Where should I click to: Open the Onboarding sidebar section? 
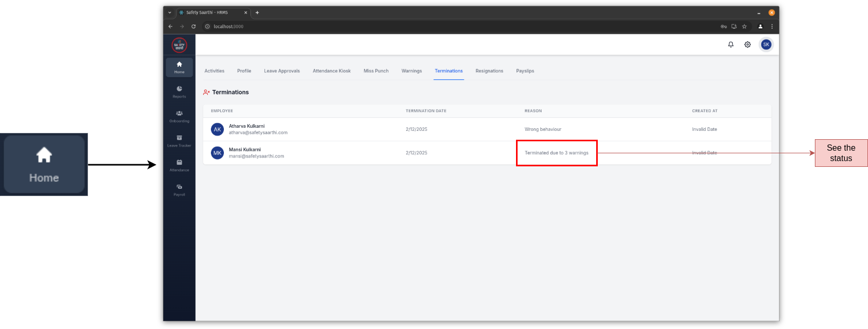point(179,116)
